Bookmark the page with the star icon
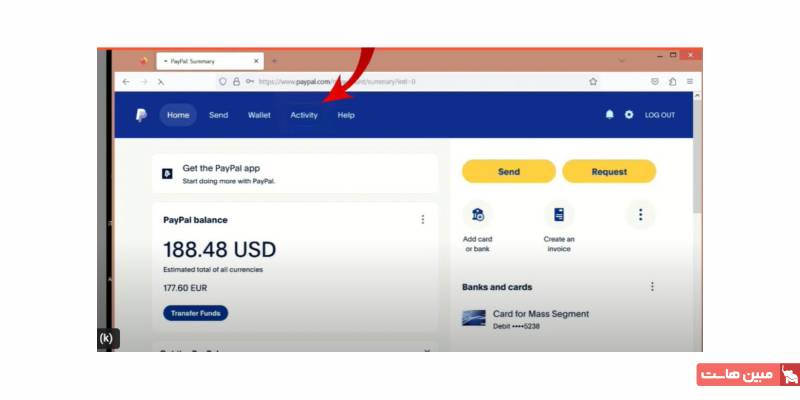Image resolution: width=800 pixels, height=400 pixels. 593,82
